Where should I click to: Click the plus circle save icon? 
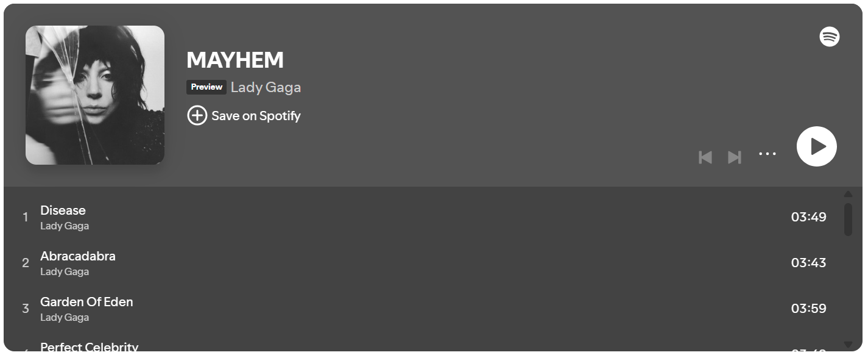[x=197, y=115]
